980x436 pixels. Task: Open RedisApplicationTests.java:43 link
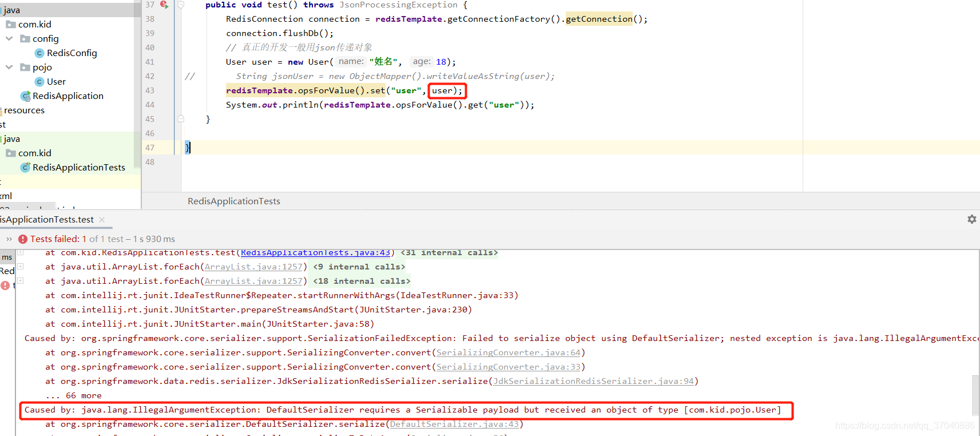315,253
